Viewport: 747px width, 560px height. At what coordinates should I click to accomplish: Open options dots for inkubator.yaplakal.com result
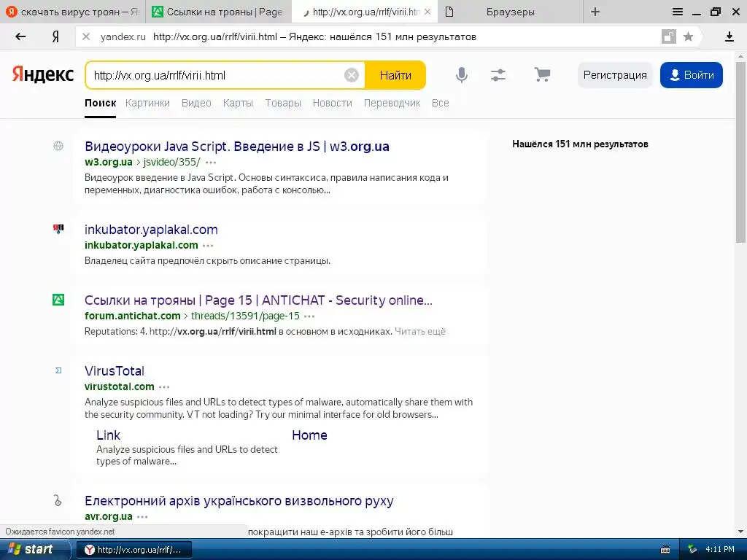click(x=208, y=246)
